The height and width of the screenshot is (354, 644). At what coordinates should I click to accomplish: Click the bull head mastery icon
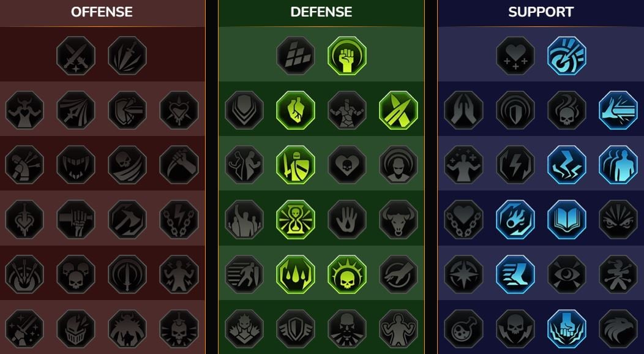pos(399,219)
